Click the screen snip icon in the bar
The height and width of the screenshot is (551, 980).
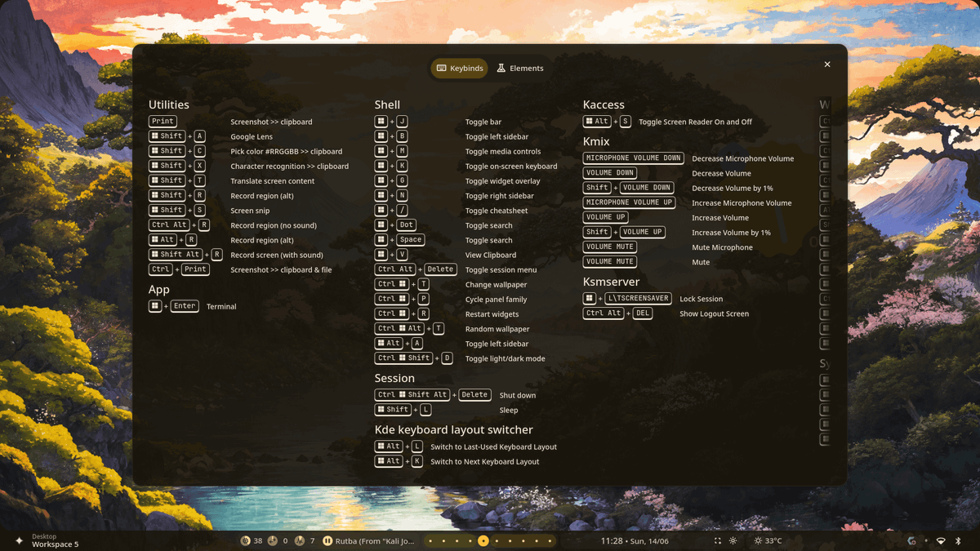718,540
